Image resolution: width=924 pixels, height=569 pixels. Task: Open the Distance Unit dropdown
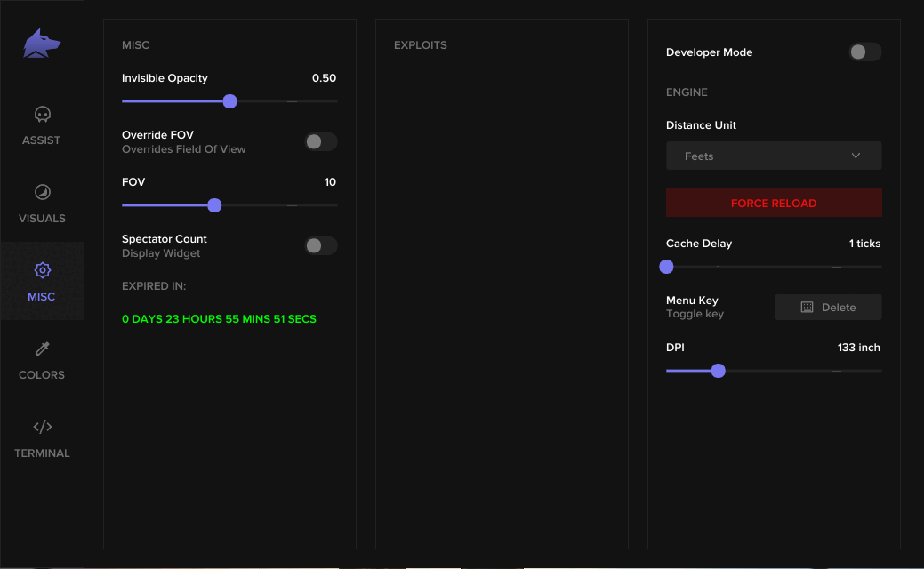(x=774, y=156)
